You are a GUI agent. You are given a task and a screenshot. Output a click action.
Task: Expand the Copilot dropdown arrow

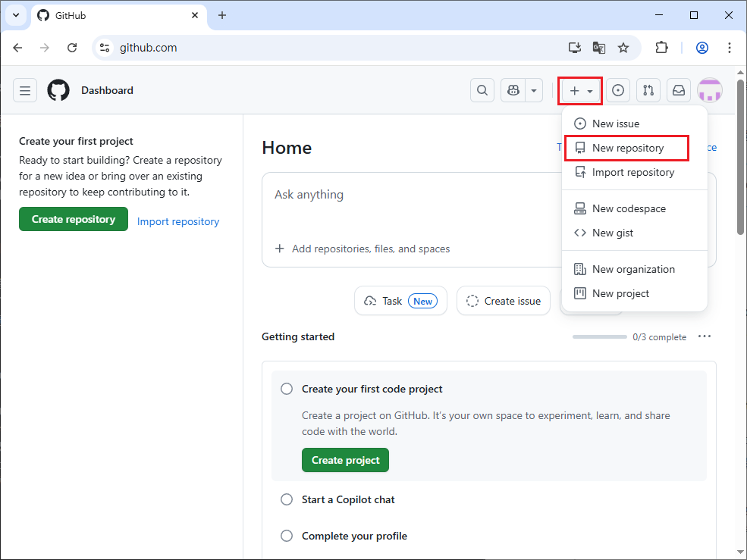535,91
